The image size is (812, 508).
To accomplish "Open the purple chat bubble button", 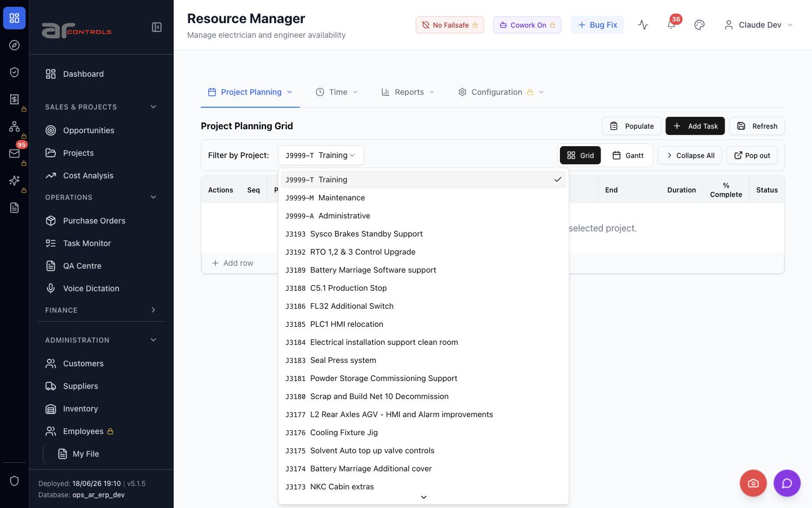I will coord(787,483).
